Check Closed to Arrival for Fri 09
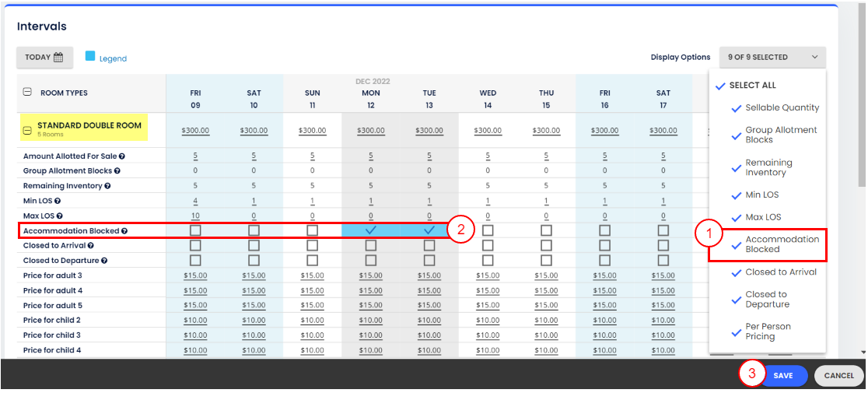The image size is (868, 393). pos(195,245)
